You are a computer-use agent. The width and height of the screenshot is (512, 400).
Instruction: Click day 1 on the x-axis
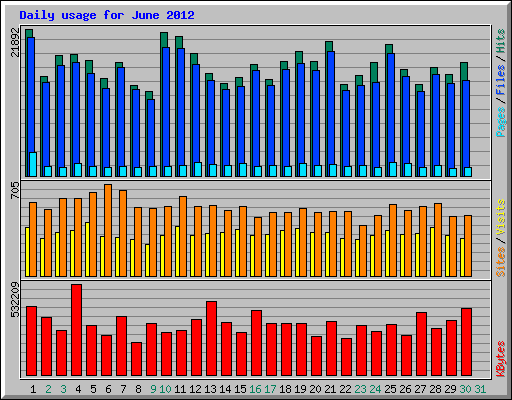(x=33, y=389)
